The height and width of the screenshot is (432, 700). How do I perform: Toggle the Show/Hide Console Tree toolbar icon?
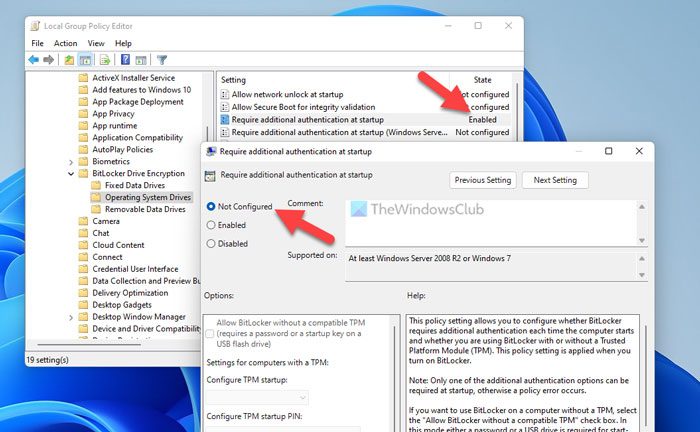click(x=85, y=60)
